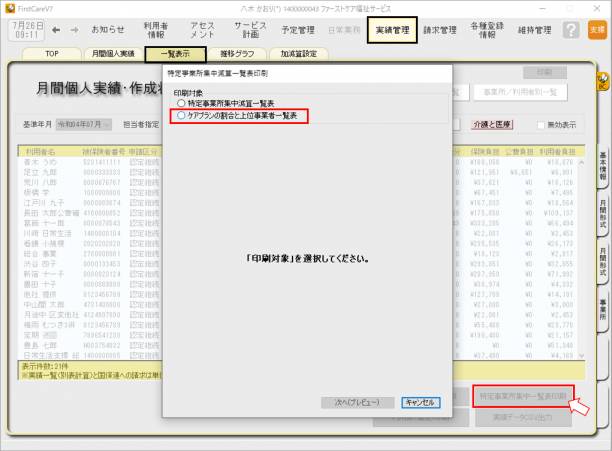The image size is (612, 451).
Task: Click the back arrow navigation icon
Action: coord(56,30)
